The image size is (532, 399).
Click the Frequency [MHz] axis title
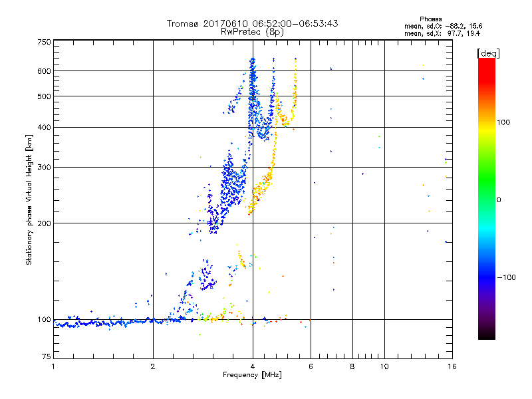(x=252, y=375)
